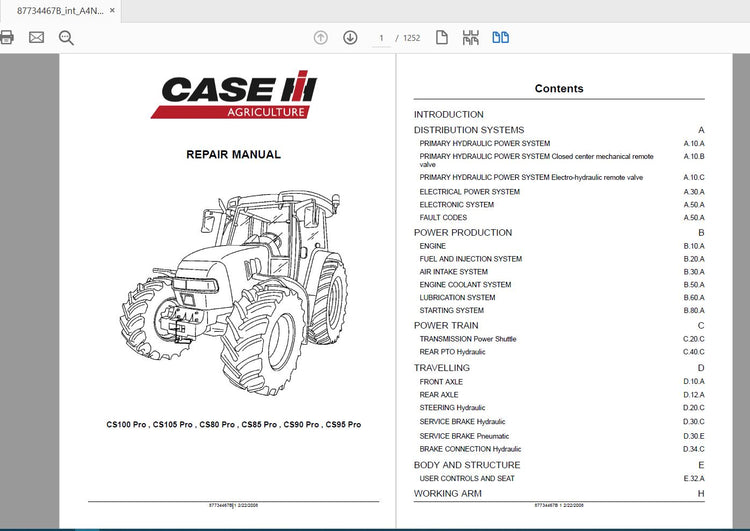Select the single page view icon
The image size is (750, 531).
point(441,37)
